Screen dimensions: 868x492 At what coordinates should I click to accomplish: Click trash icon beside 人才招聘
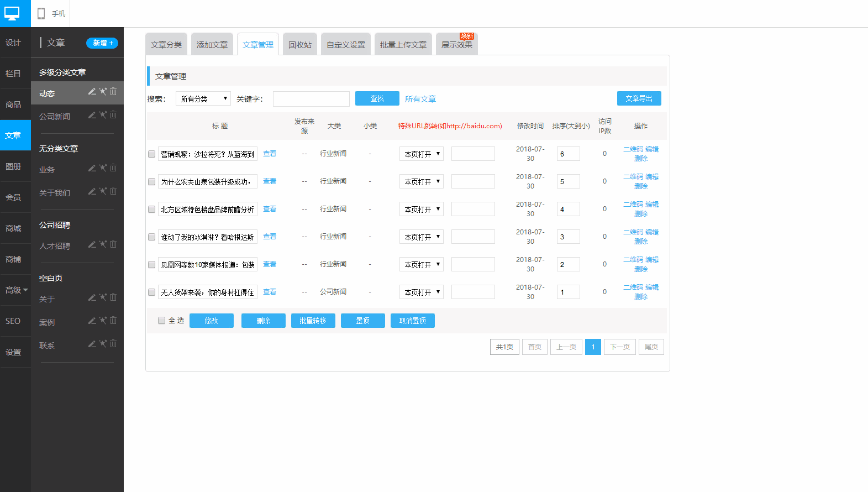click(x=113, y=244)
